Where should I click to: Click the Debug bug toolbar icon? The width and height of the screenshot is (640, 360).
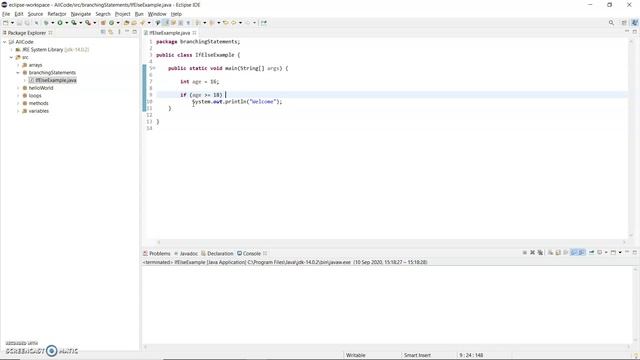(46, 23)
